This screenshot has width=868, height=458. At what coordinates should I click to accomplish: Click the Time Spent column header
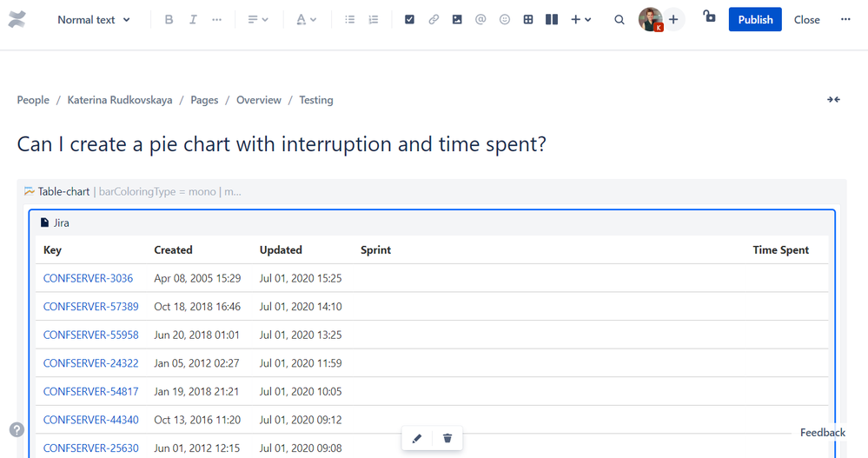pos(780,249)
